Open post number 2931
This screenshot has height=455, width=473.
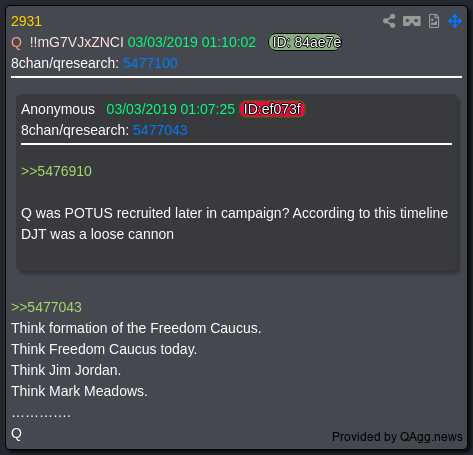(x=26, y=21)
